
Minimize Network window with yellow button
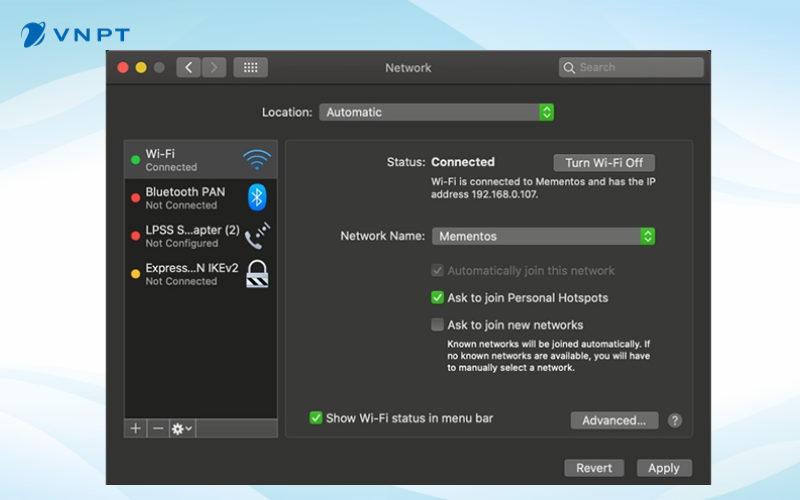141,67
